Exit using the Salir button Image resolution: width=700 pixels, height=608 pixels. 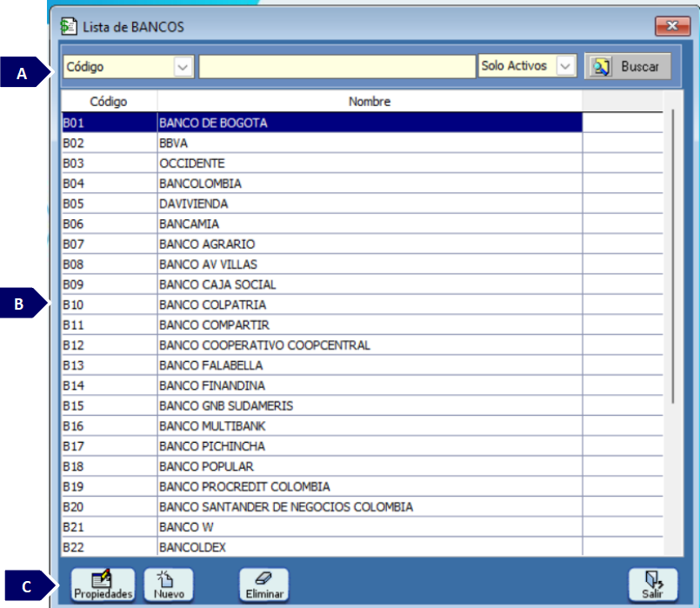(x=653, y=585)
